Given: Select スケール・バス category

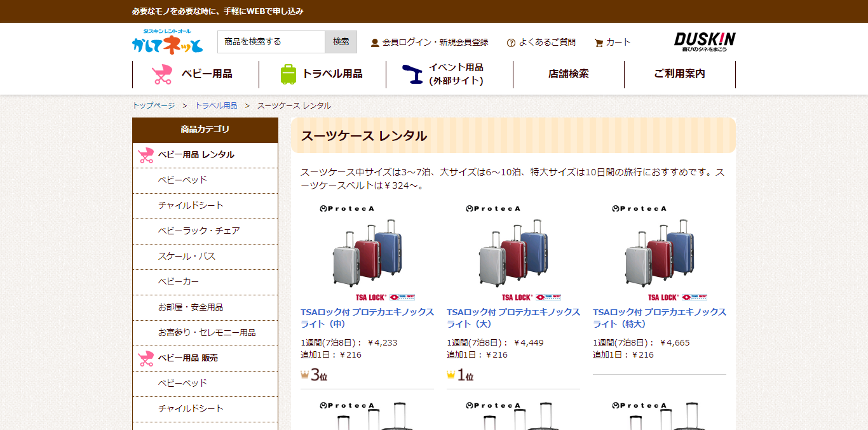Looking at the screenshot, I should click(x=205, y=257).
